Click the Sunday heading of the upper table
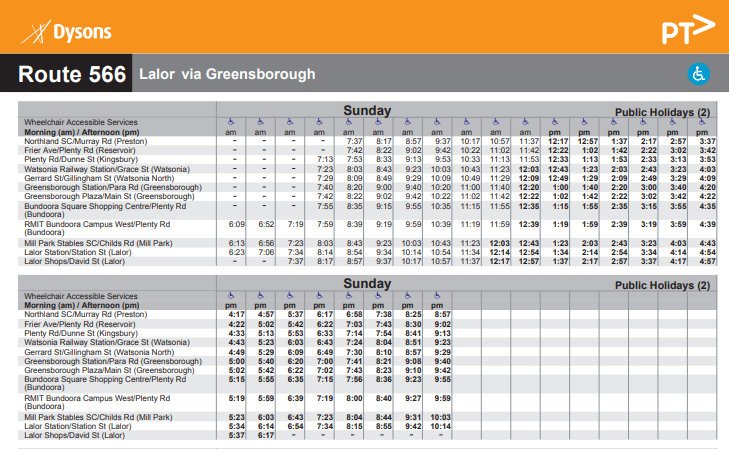This screenshot has height=449, width=729. pos(367,111)
